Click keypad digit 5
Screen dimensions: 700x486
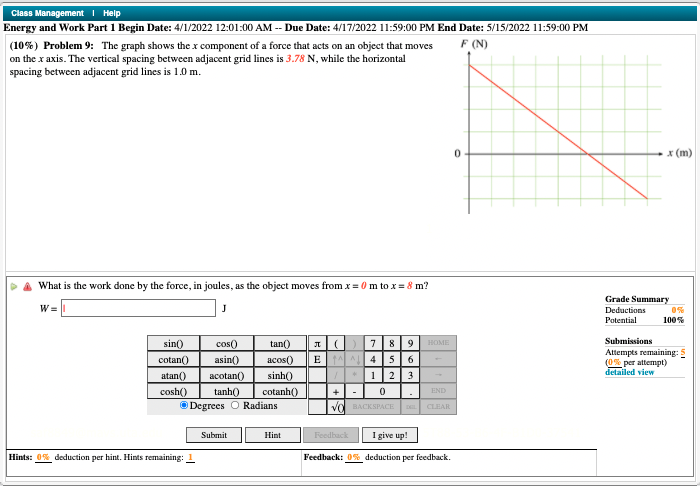392,359
